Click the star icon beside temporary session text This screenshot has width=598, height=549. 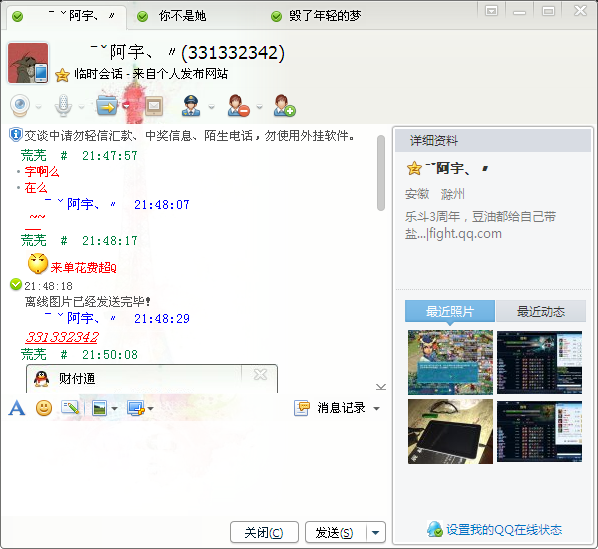62,75
